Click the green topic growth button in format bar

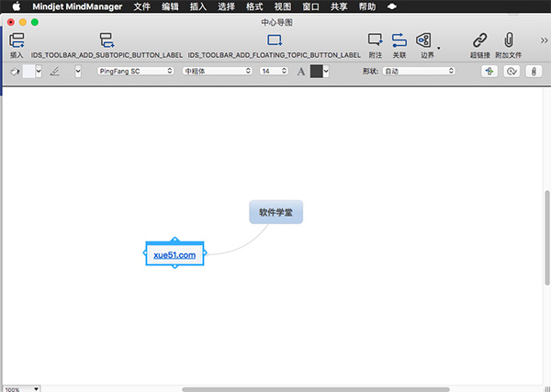[489, 72]
